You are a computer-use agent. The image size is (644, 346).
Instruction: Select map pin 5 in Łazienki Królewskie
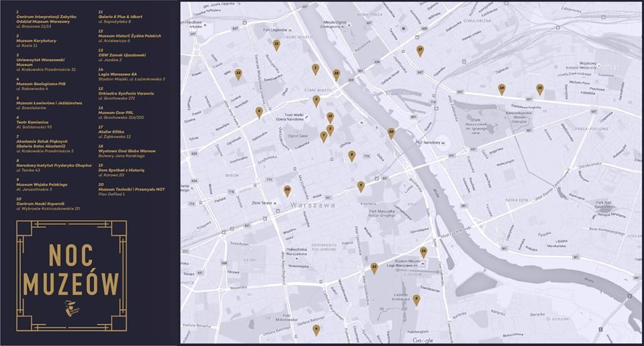[x=416, y=300]
